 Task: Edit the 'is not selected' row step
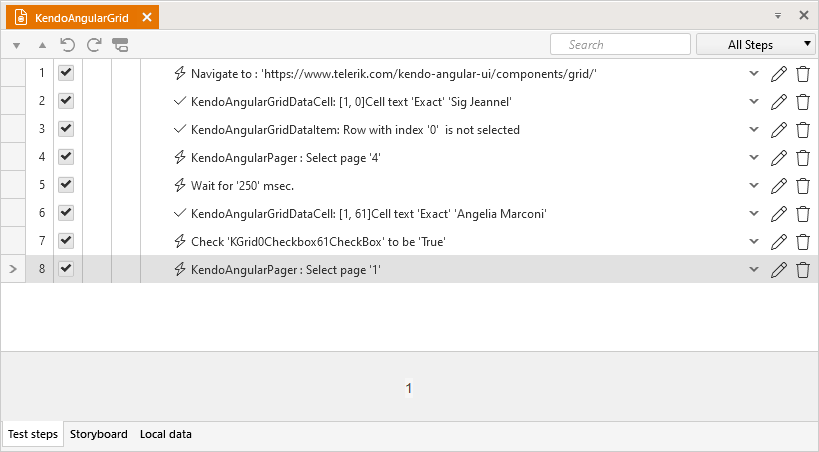point(779,130)
